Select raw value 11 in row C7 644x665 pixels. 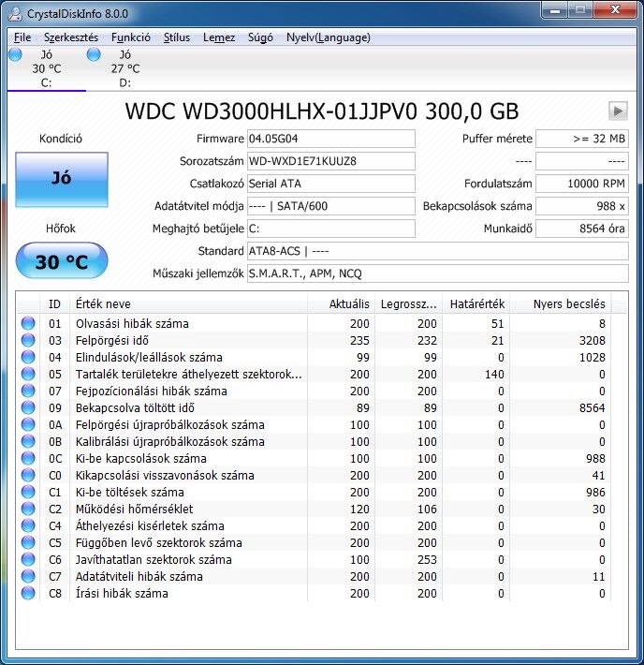[599, 577]
